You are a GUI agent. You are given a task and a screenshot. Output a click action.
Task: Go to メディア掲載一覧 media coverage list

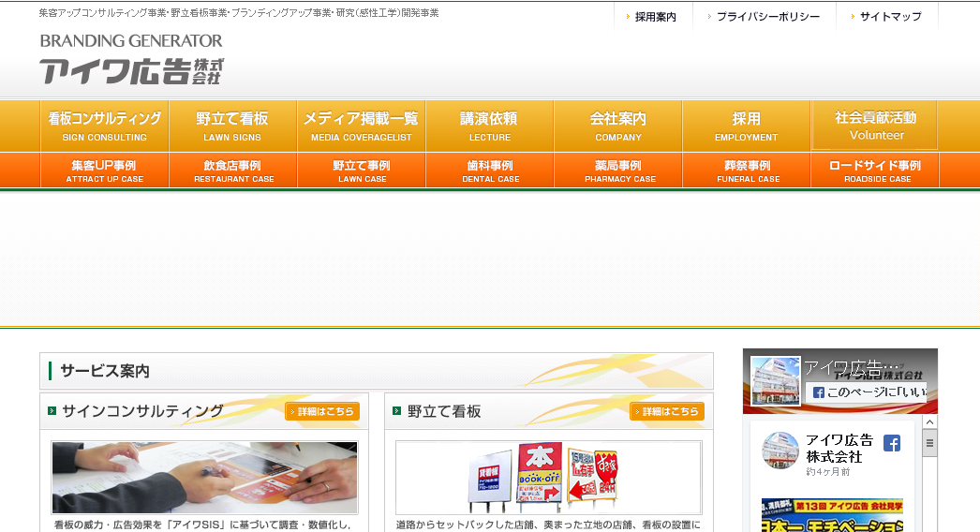[x=361, y=126]
